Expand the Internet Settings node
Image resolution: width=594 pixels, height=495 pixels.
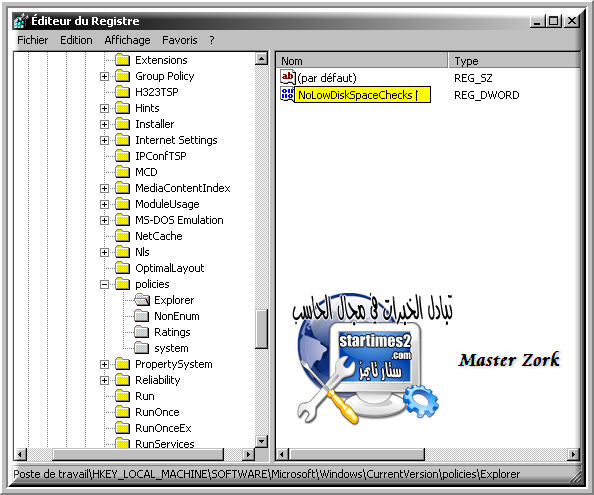[105, 140]
